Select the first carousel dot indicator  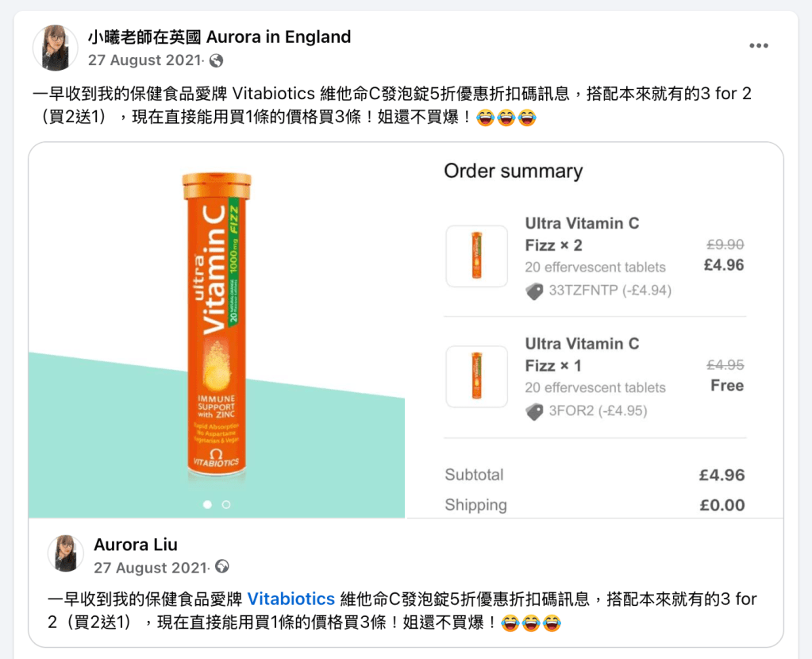click(x=207, y=504)
